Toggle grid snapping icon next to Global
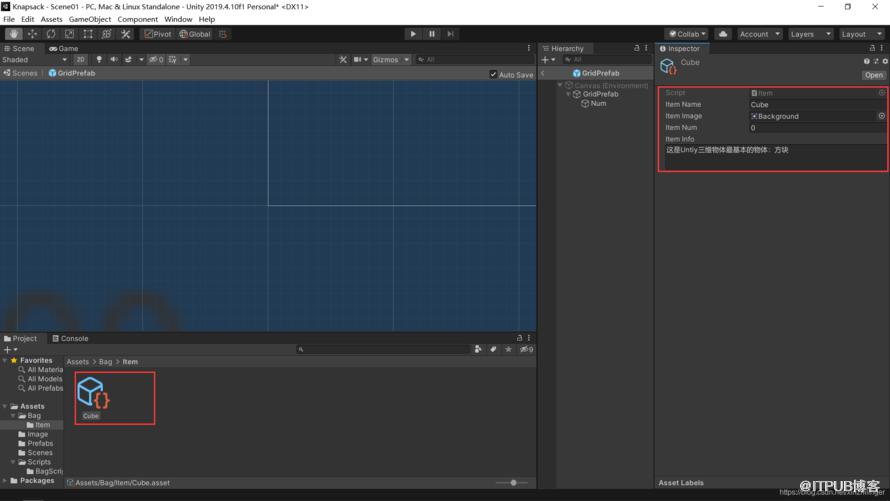Image resolution: width=890 pixels, height=501 pixels. (x=223, y=34)
